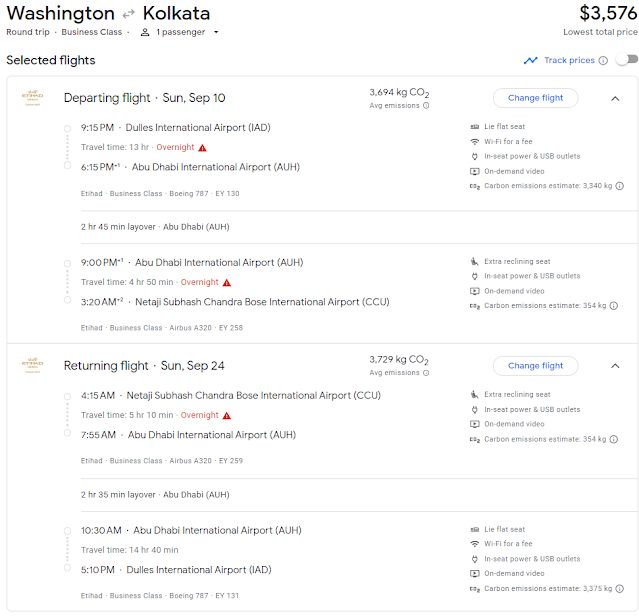Toggle the Track prices switch

point(626,60)
